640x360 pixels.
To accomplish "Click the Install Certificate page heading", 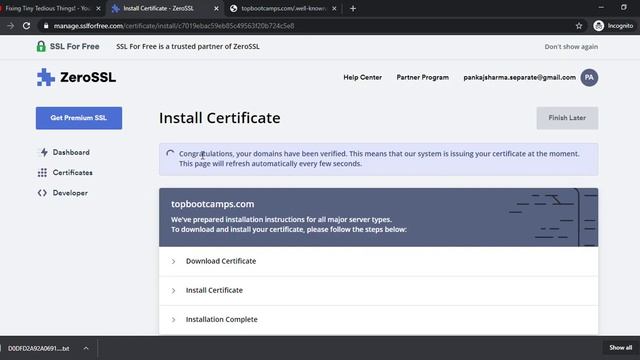I will click(220, 118).
